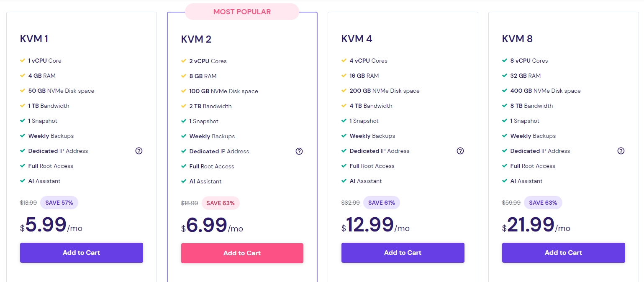Click the KVM 8 Dedicated IP help icon
644x282 pixels.
[x=621, y=151]
